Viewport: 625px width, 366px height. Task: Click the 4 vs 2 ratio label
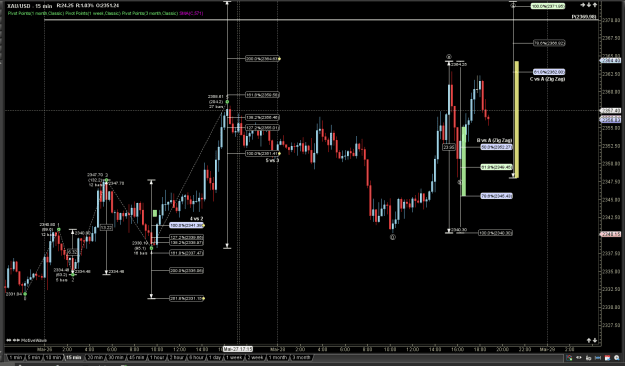197,218
